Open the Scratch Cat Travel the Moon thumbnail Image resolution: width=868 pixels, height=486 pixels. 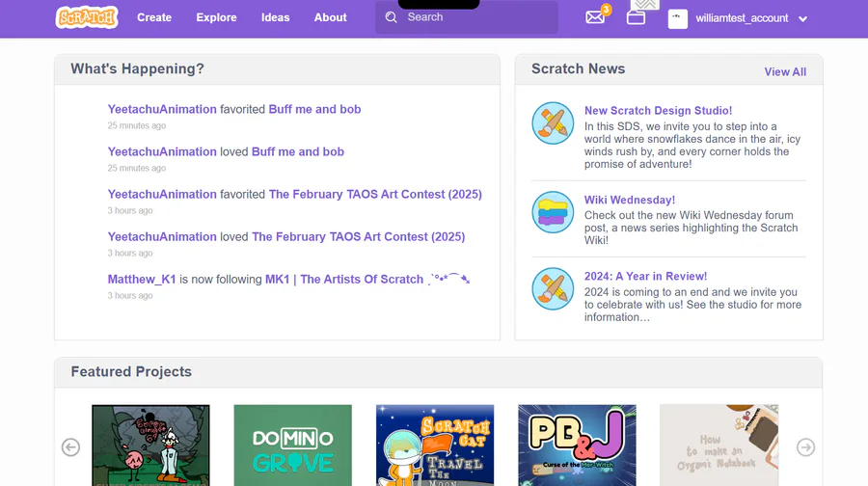435,445
